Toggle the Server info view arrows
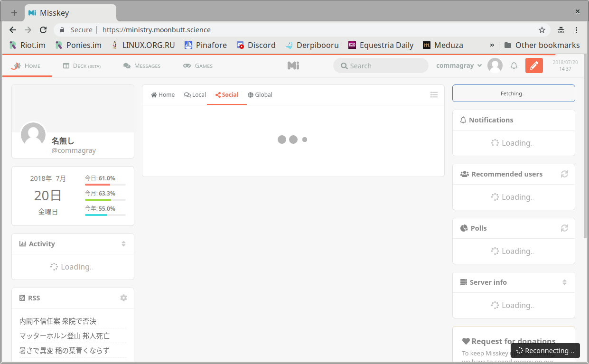 click(x=564, y=282)
